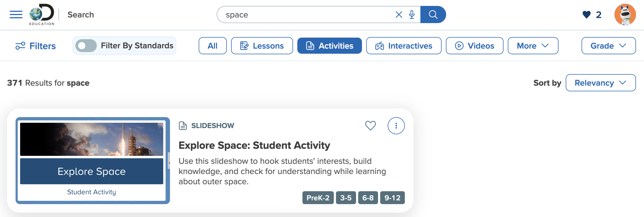Viewport: 644px width, 217px height.
Task: Click the Explore Space slideshow thumbnail
Action: coord(93,160)
